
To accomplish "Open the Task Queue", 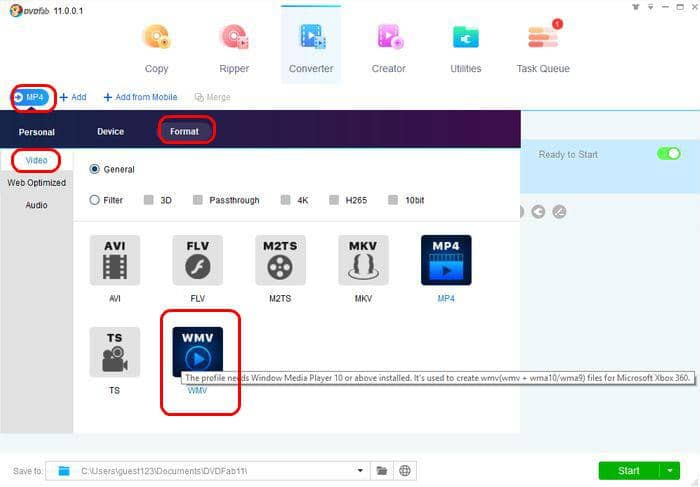I will (543, 48).
